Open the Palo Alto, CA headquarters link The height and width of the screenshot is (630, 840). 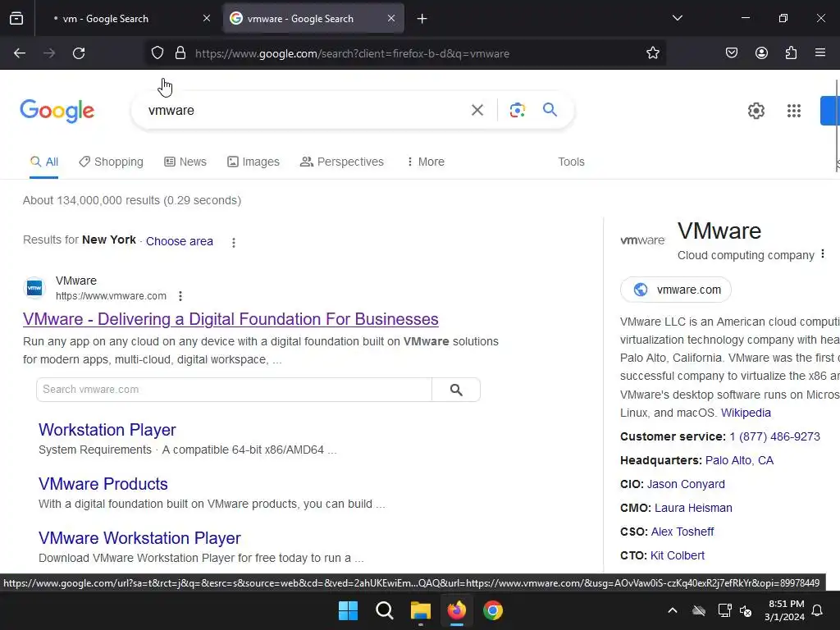[x=739, y=461]
